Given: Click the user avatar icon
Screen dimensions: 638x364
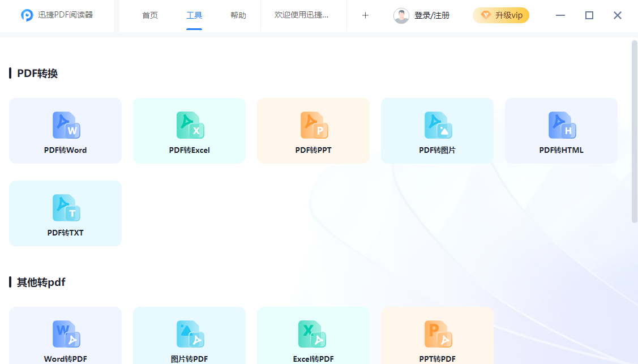Looking at the screenshot, I should point(401,15).
